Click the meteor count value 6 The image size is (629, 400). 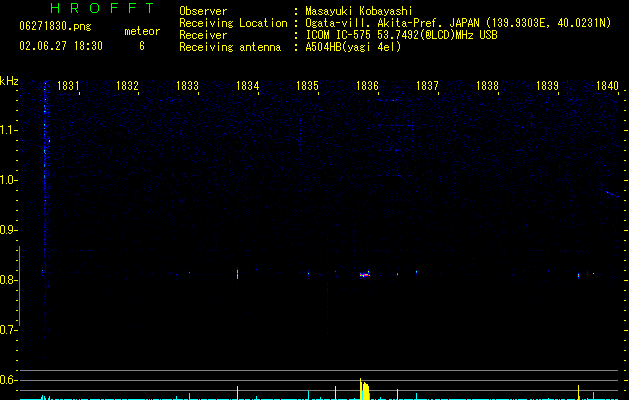(142, 46)
